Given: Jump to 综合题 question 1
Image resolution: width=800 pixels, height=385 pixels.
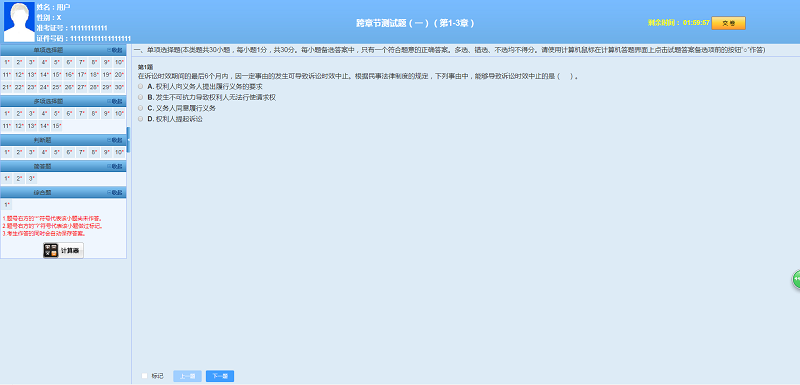Looking at the screenshot, I should pos(7,205).
